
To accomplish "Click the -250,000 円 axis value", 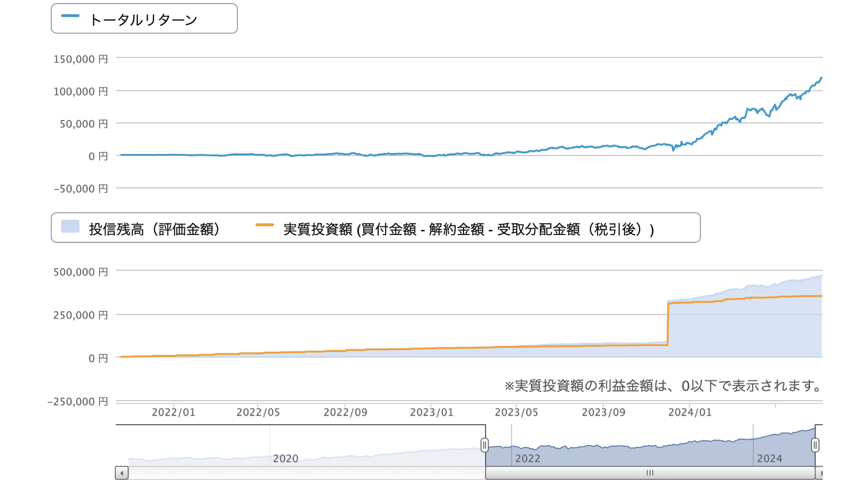I will point(78,402).
